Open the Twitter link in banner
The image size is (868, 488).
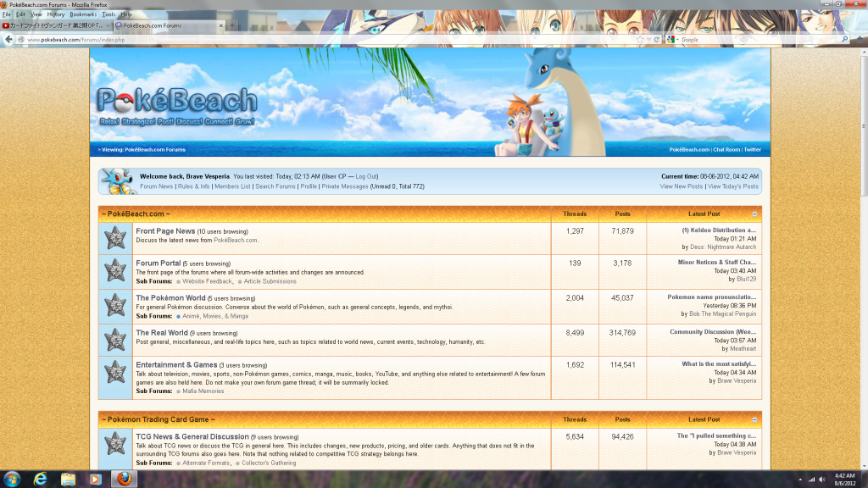(753, 149)
